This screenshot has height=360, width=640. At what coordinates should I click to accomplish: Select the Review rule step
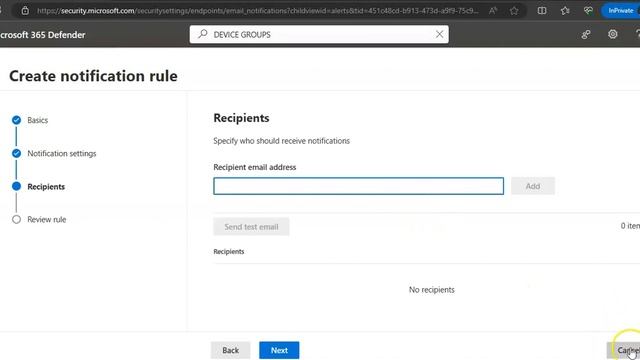point(47,220)
